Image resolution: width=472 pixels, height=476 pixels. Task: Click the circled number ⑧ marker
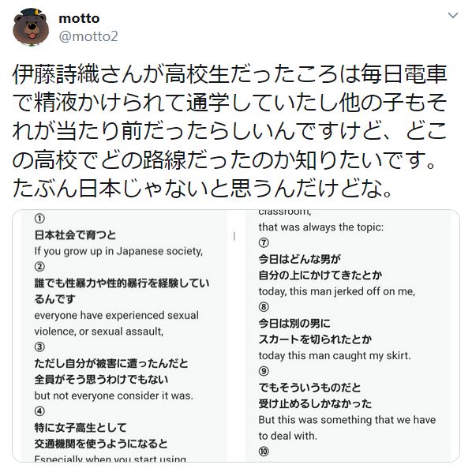(x=264, y=307)
